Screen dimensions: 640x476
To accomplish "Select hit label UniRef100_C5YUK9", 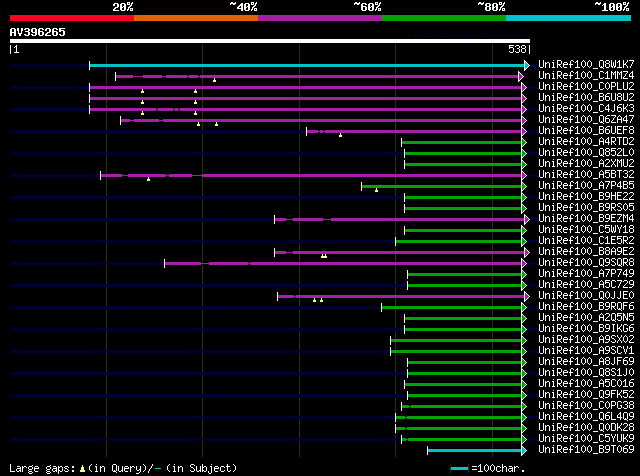I will [586, 439].
